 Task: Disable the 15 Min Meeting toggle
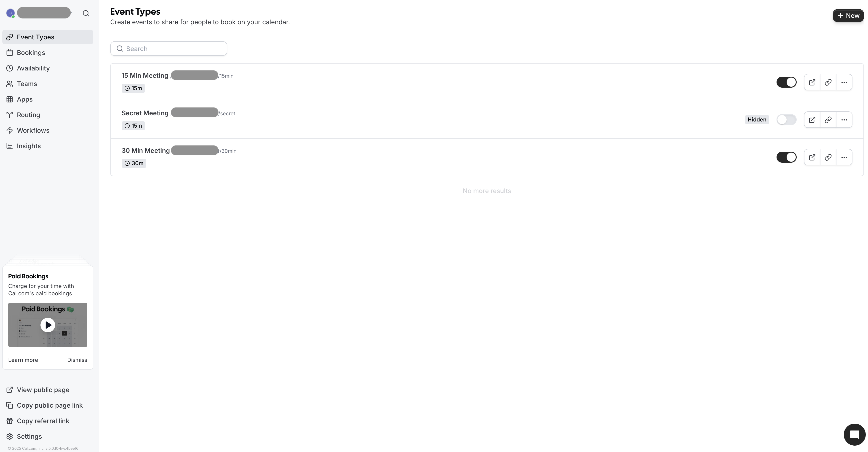[786, 82]
